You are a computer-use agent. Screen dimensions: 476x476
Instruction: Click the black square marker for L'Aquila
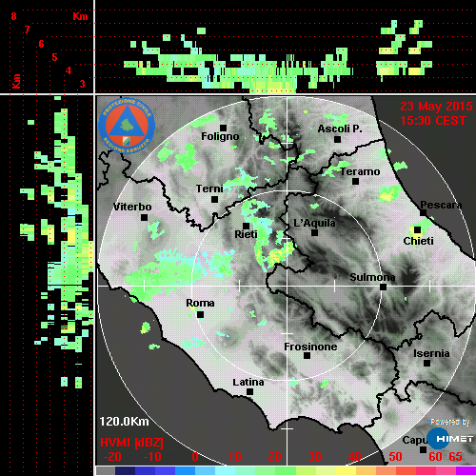pos(314,232)
